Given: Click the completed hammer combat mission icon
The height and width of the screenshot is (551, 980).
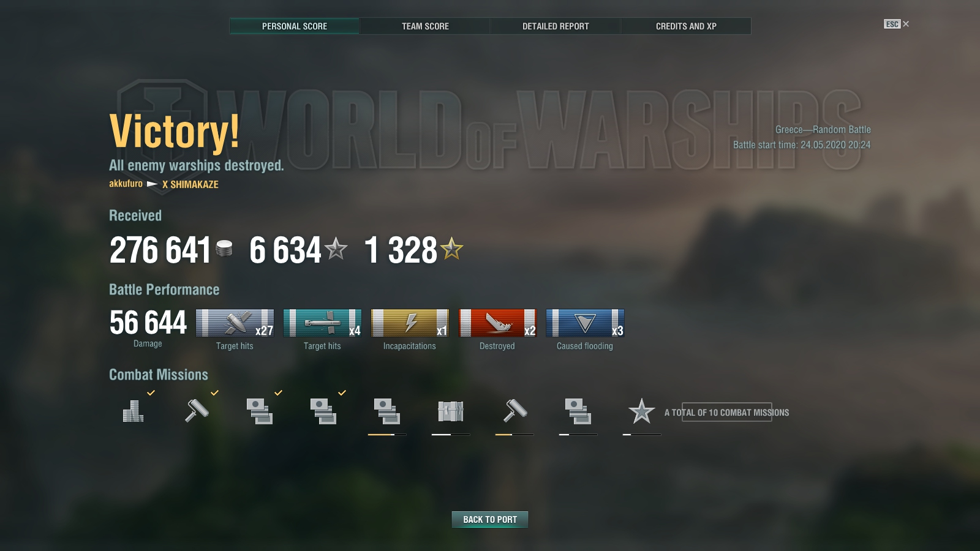Looking at the screenshot, I should click(197, 411).
